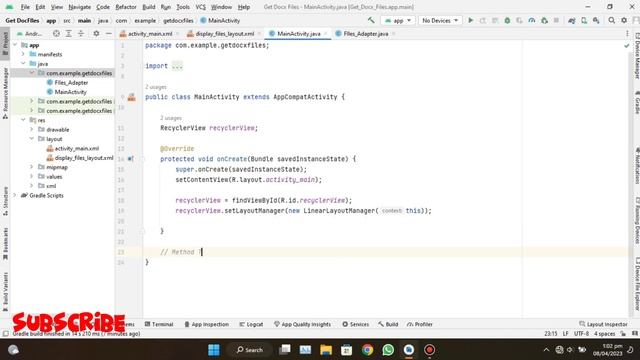Expand the values folder
640x360 pixels.
point(31,176)
